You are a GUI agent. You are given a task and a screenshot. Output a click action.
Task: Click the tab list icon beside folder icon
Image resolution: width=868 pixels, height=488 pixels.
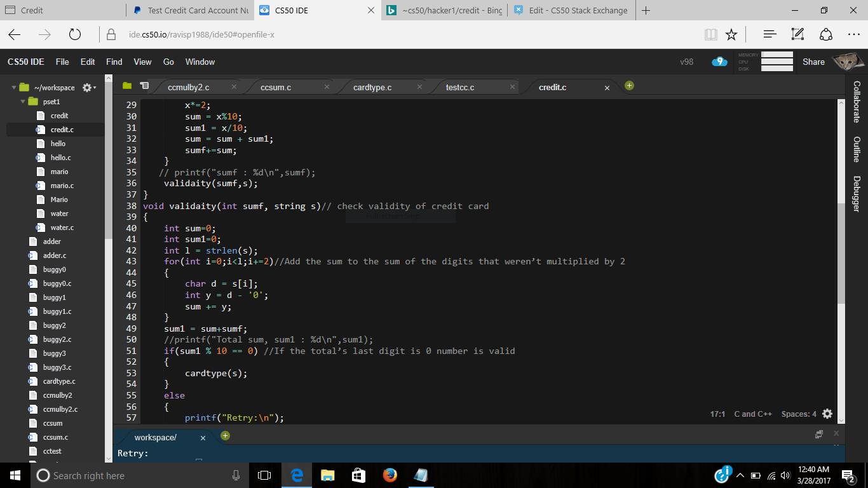click(x=144, y=86)
